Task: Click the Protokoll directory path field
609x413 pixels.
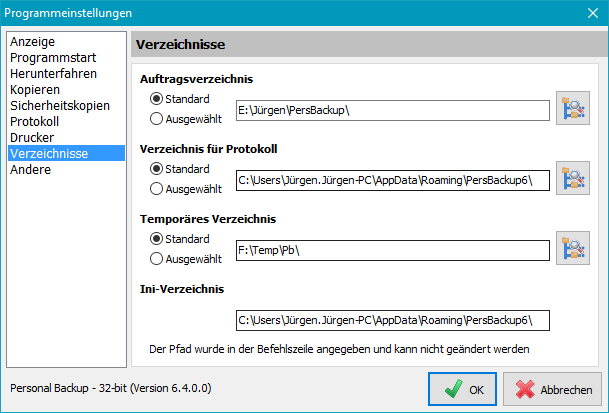Action: (393, 180)
